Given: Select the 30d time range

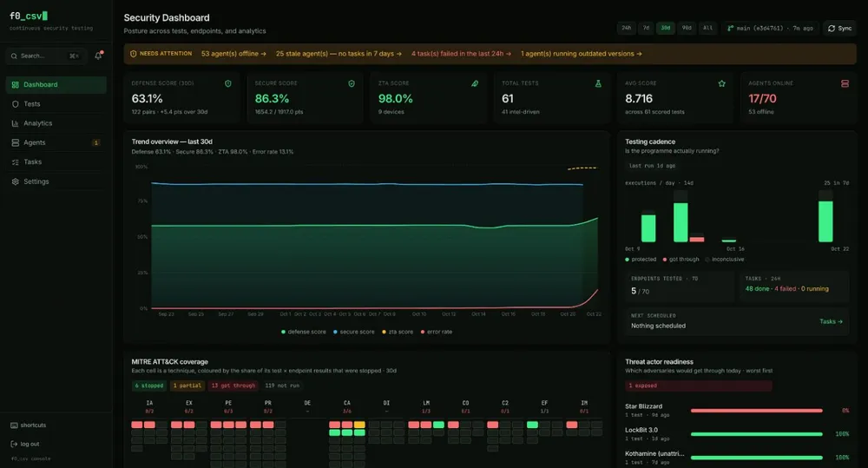Looking at the screenshot, I should tap(666, 29).
